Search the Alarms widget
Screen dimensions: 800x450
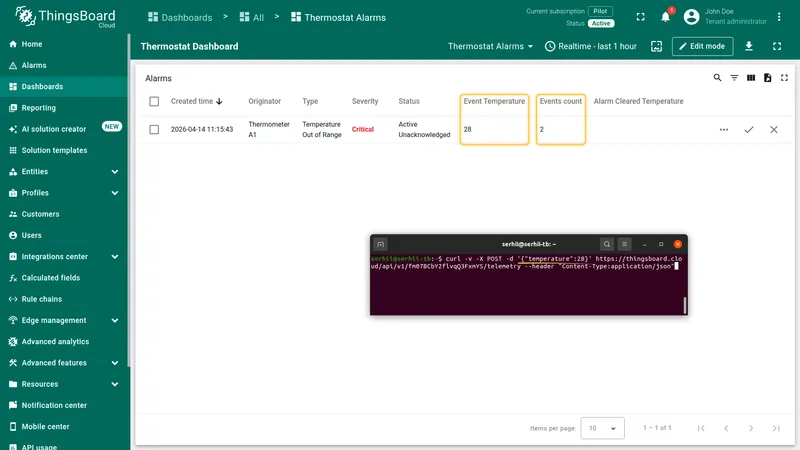717,78
